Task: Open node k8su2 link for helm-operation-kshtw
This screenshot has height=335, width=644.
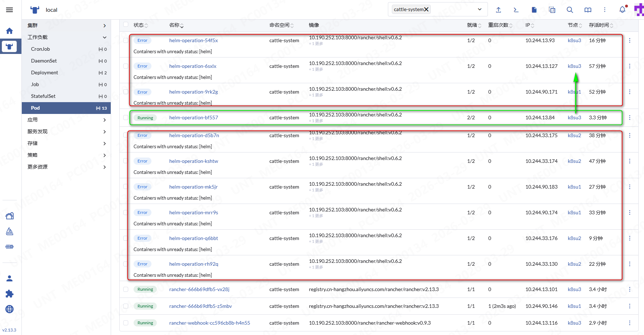Action: (574, 161)
